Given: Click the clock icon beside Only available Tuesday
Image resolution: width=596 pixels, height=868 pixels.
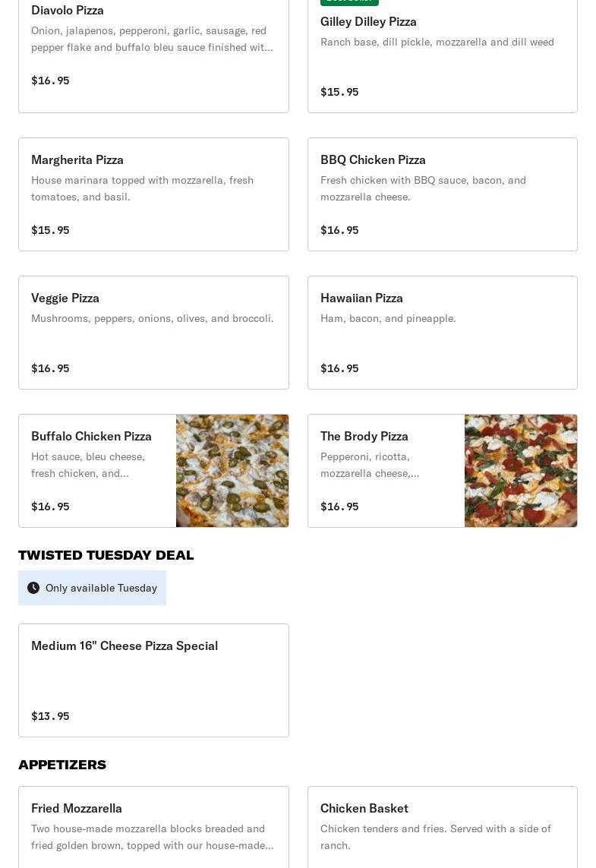Looking at the screenshot, I should 33,588.
